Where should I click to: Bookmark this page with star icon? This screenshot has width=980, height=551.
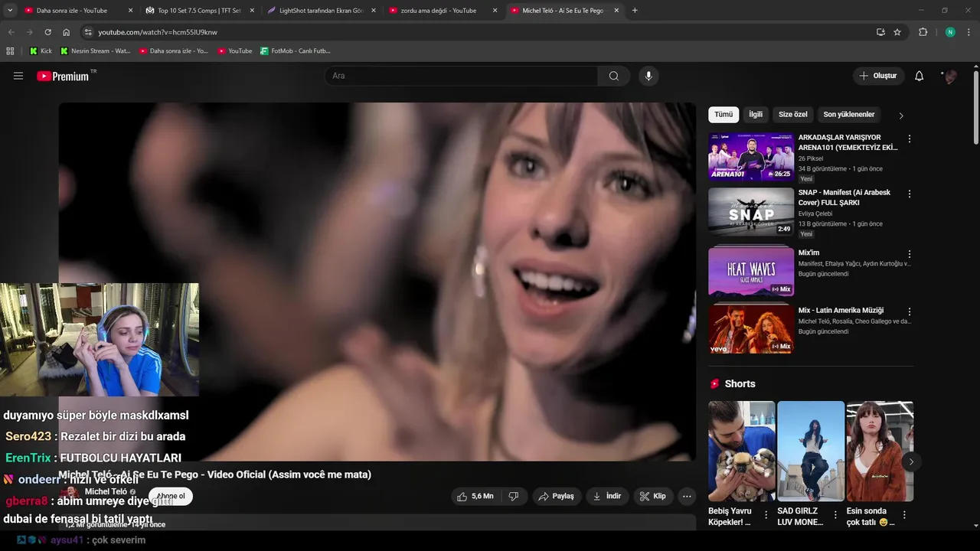(x=897, y=32)
